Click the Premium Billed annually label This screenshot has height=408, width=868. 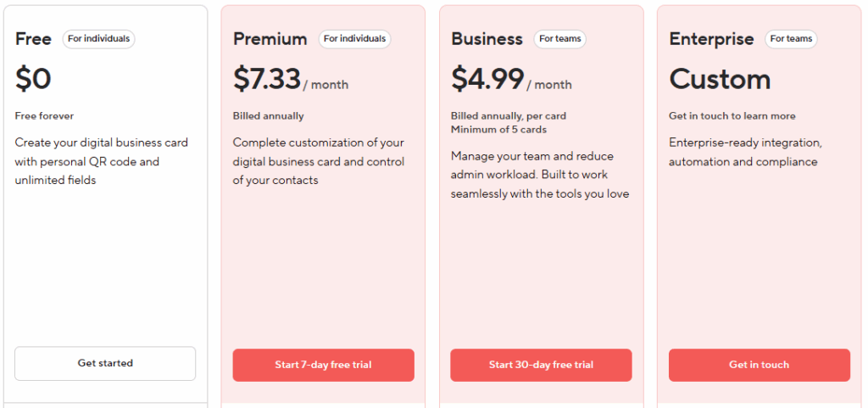point(268,115)
